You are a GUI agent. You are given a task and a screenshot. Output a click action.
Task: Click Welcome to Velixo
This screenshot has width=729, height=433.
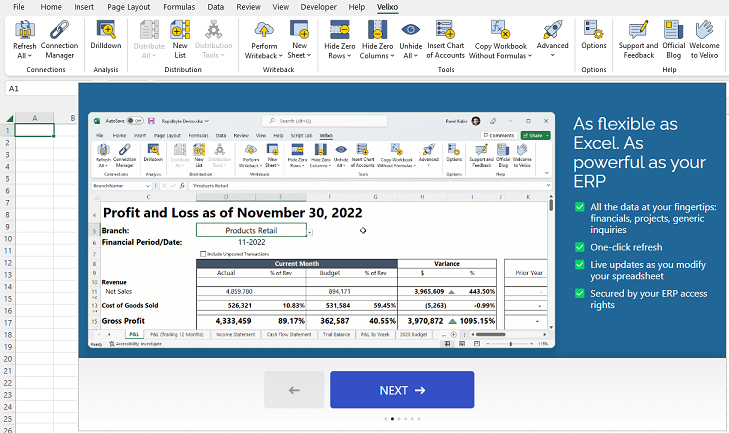coord(704,40)
